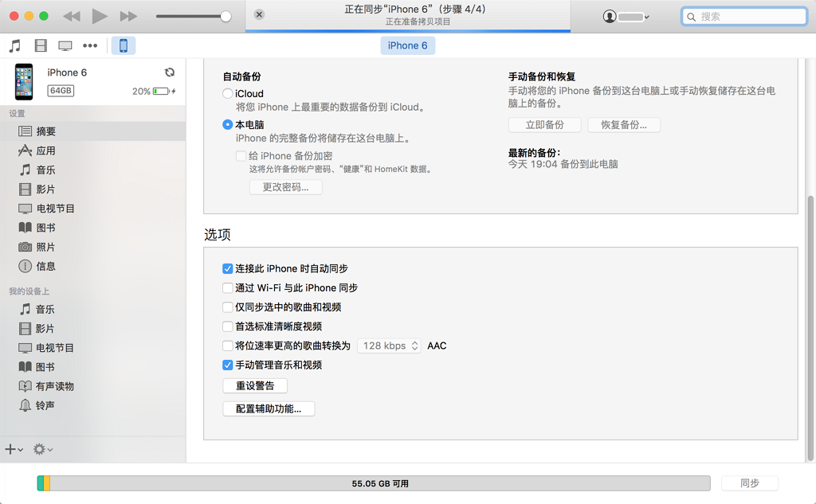The width and height of the screenshot is (816, 504).
Task: Click the vertical scrollbar on right
Action: [810, 328]
